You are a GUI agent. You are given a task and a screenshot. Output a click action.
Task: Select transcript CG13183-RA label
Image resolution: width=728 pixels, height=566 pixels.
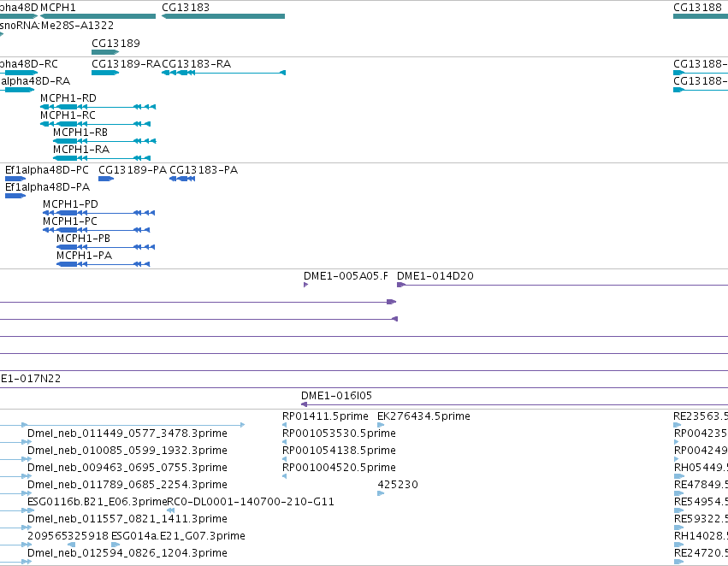tap(196, 63)
